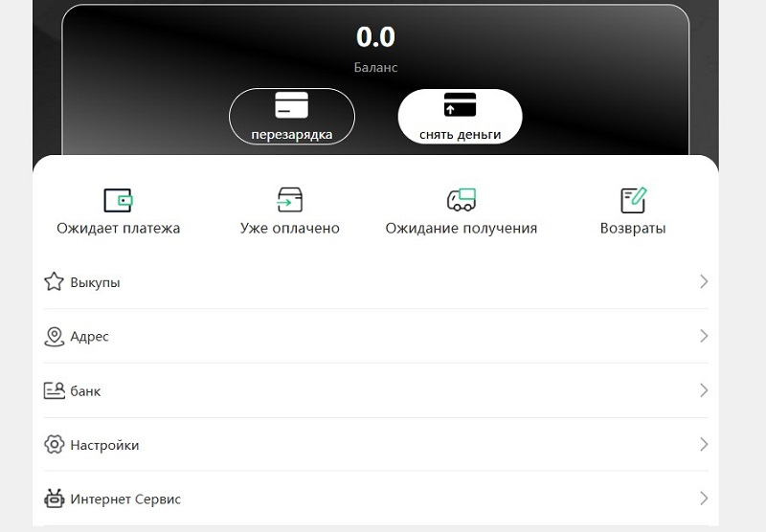
Task: Expand the Адрес row arrow
Action: 704,336
